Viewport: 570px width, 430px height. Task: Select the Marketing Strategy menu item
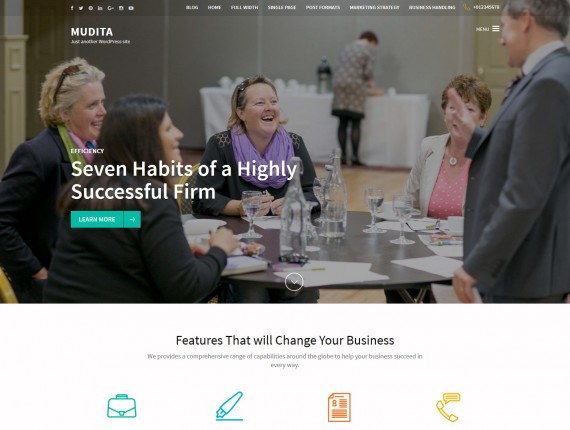pos(374,7)
